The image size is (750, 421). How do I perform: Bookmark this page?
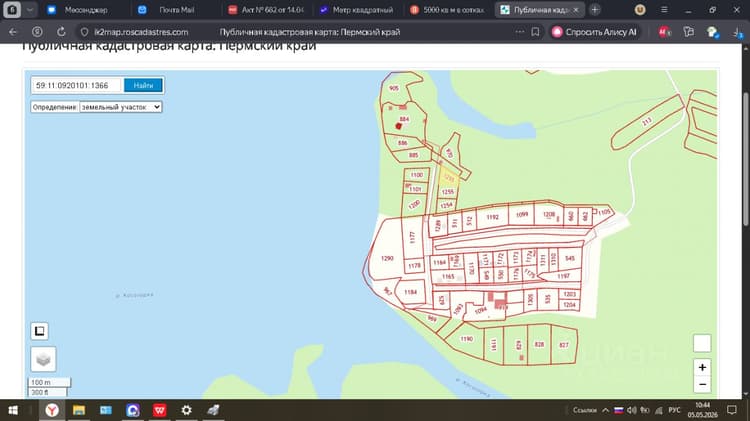coord(535,32)
